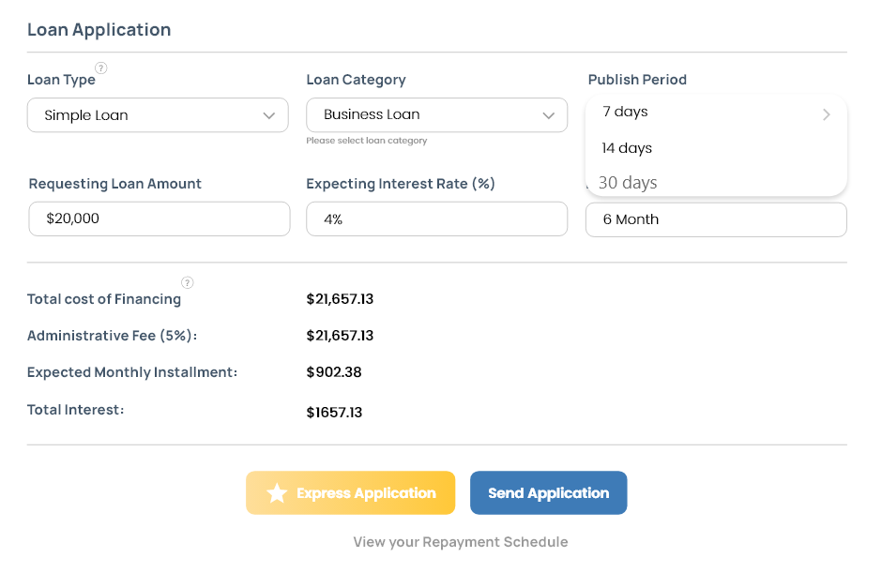Expand the Loan Type dropdown chevron
This screenshot has height=588, width=882.
click(269, 115)
